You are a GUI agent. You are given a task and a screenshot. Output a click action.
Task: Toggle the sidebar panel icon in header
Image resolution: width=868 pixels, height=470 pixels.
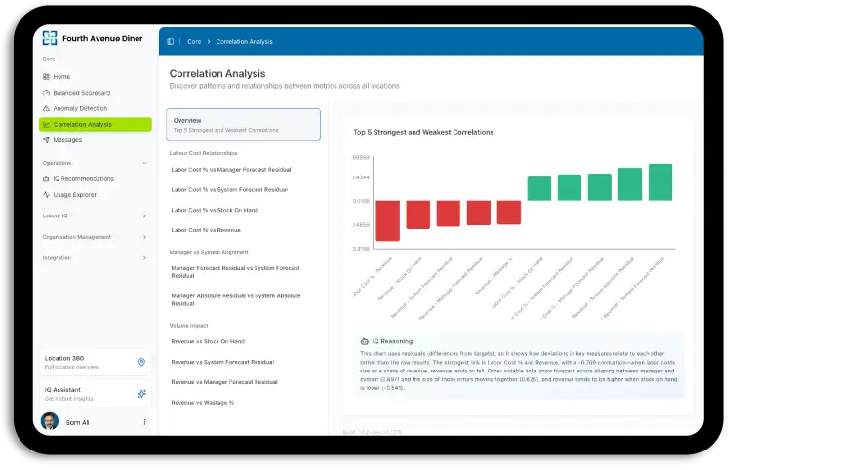point(171,42)
